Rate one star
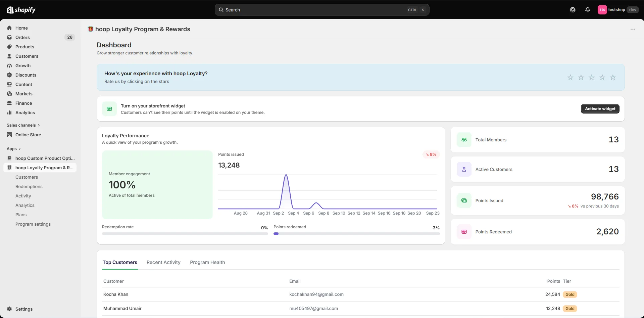Screen dimensions: 644x318 [571, 78]
